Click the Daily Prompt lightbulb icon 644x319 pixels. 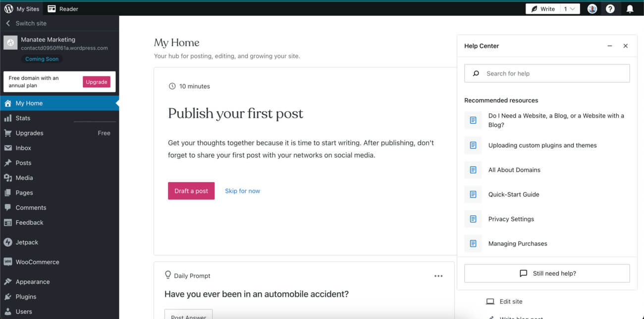[168, 275]
